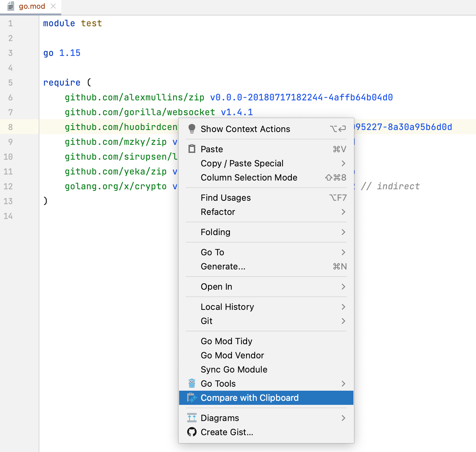Run Go Mod Tidy
The width and height of the screenshot is (476, 452).
point(266,341)
